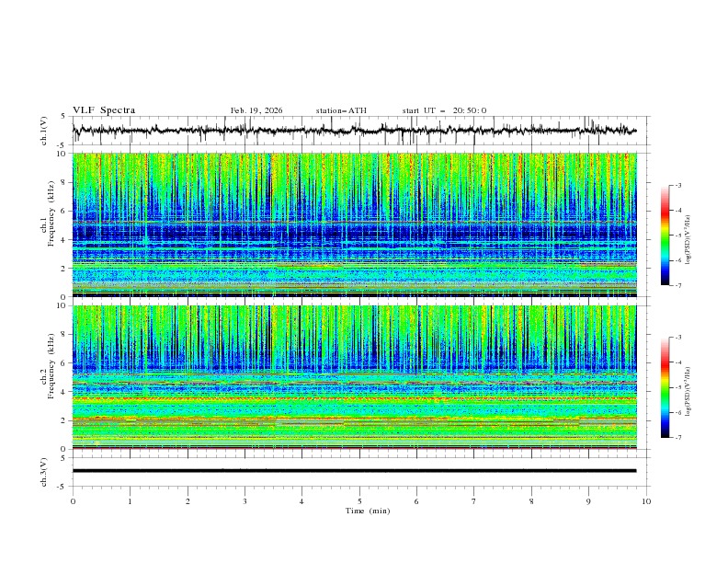Click the 'start UT = 20:50:0' text
The height and width of the screenshot is (563, 728).
[x=444, y=110]
